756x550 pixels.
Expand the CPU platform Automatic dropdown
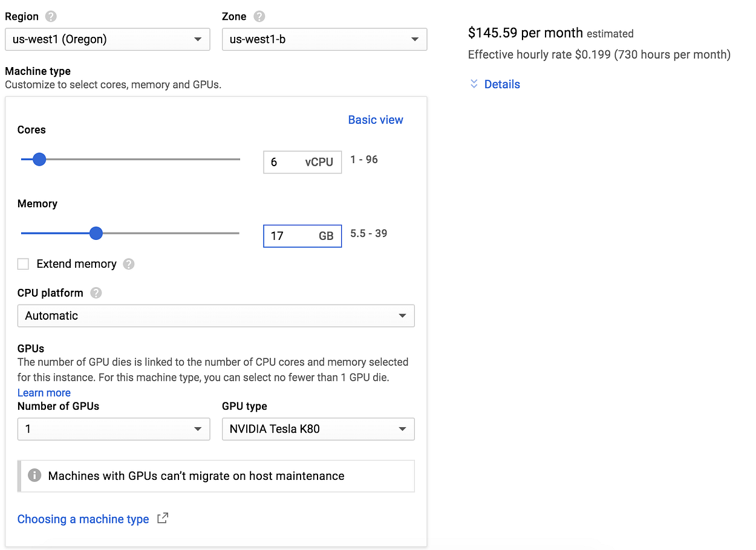tap(216, 315)
